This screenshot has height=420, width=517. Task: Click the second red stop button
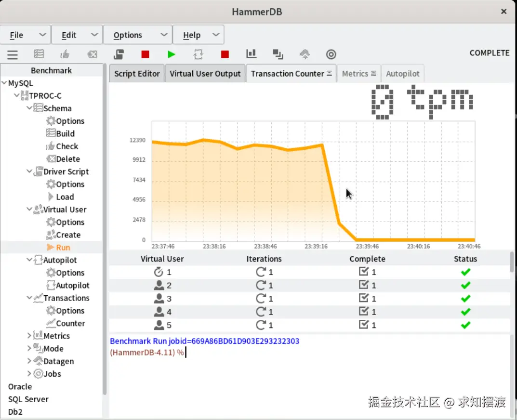coord(225,54)
